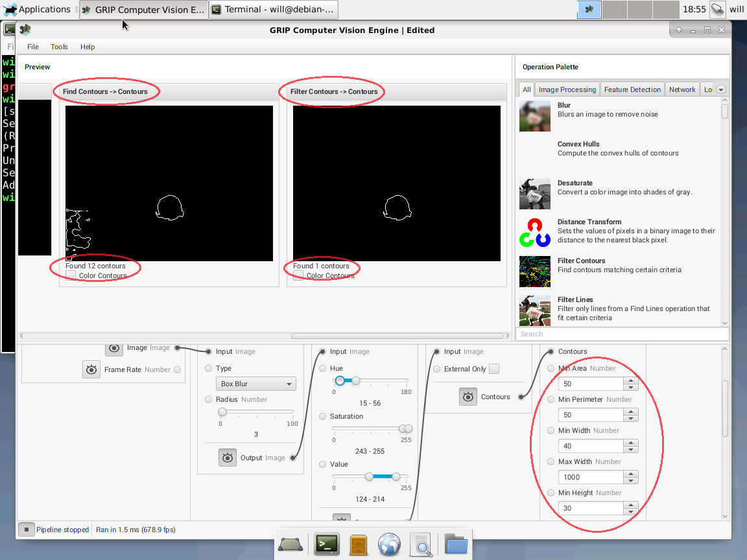
Task: Click the Min Height value field
Action: [x=591, y=508]
